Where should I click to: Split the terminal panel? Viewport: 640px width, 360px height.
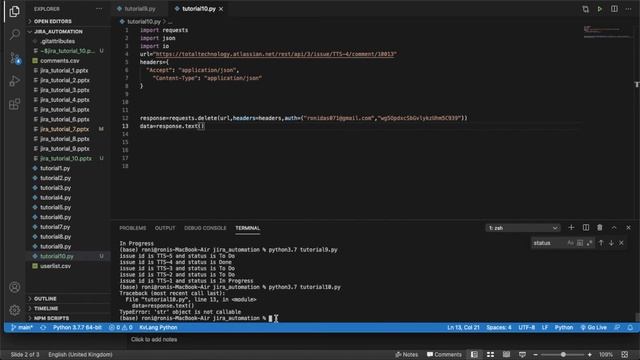(x=586, y=227)
